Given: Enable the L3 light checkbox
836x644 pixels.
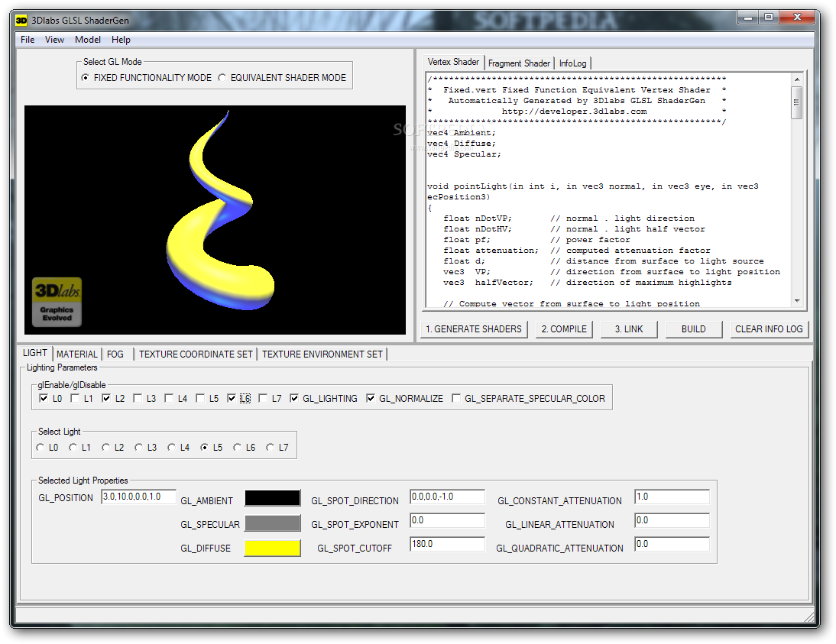Looking at the screenshot, I should coord(138,398).
